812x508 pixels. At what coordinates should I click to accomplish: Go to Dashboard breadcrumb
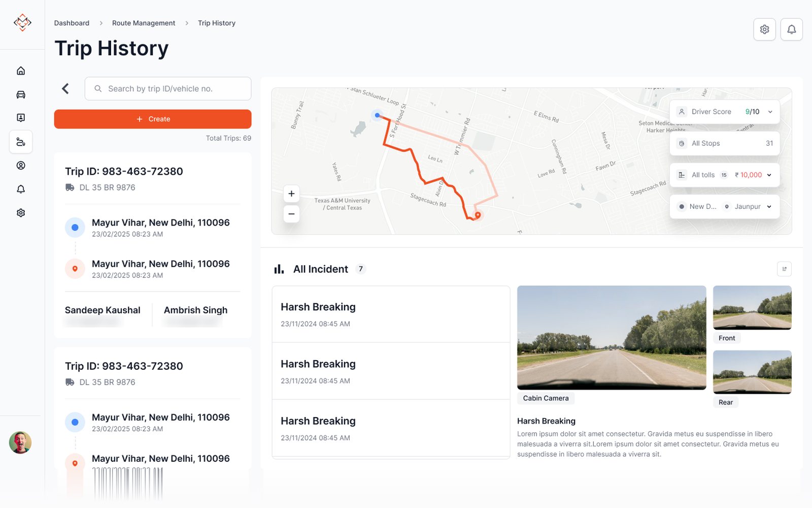pyautogui.click(x=72, y=23)
